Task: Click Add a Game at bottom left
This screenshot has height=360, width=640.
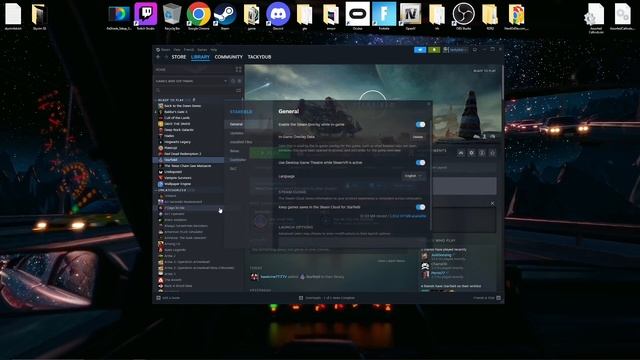Action: coord(168,298)
